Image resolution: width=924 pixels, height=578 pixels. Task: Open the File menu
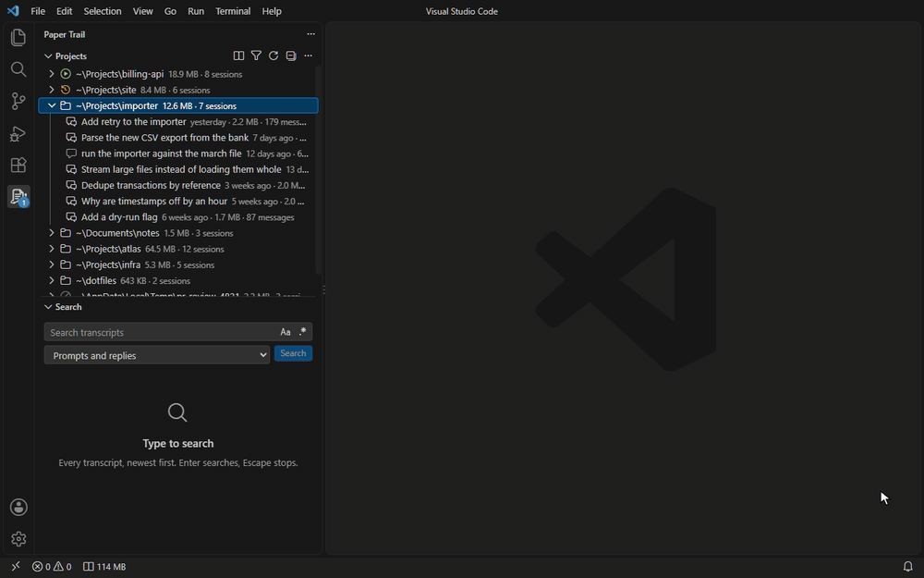click(38, 11)
